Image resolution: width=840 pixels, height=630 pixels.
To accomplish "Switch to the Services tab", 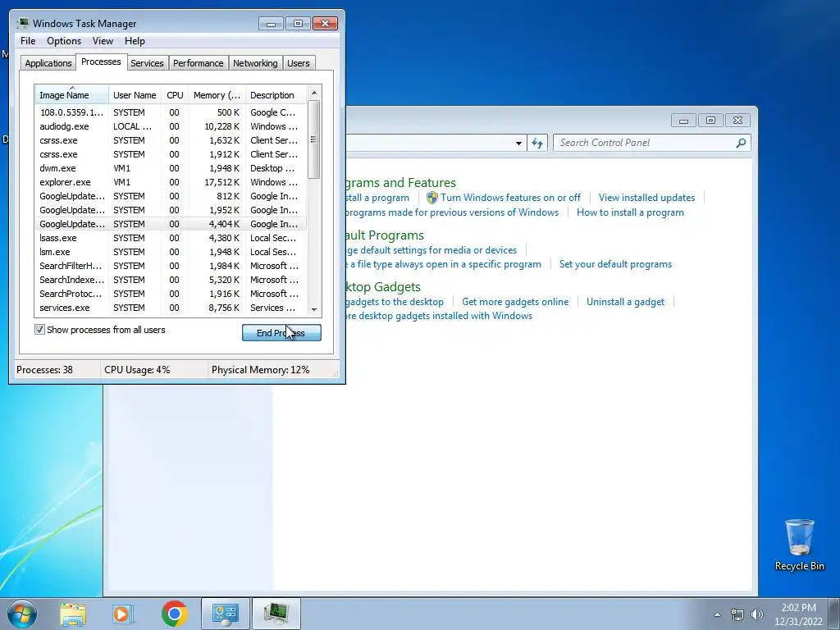I will click(147, 63).
